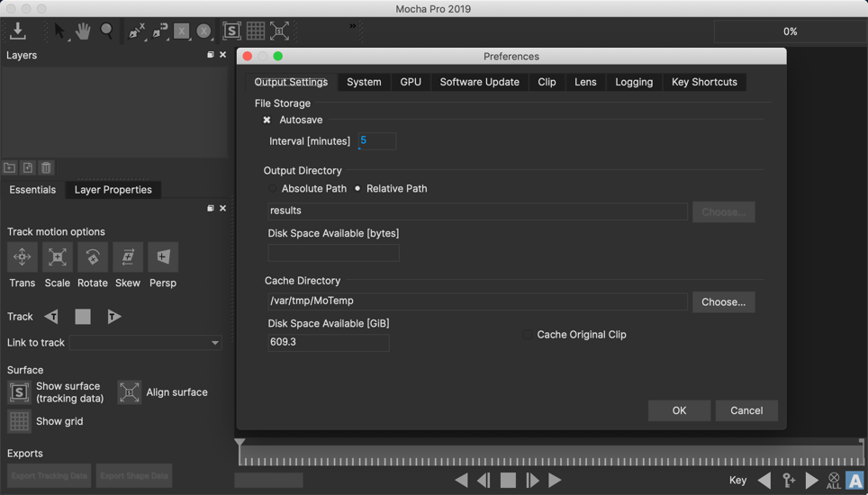Click Track backwards button
Screen dimensions: 868x495
tap(51, 317)
